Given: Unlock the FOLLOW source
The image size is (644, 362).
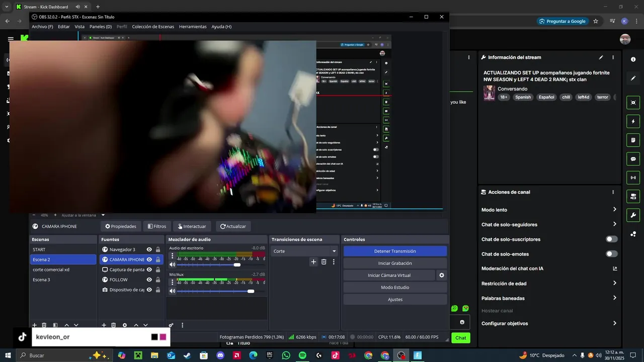Looking at the screenshot, I should (158, 280).
